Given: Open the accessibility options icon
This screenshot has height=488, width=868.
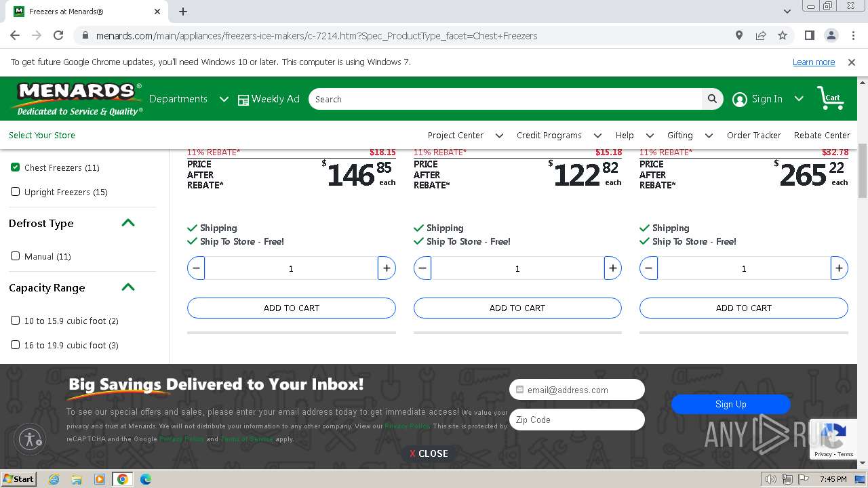Looking at the screenshot, I should 30,439.
